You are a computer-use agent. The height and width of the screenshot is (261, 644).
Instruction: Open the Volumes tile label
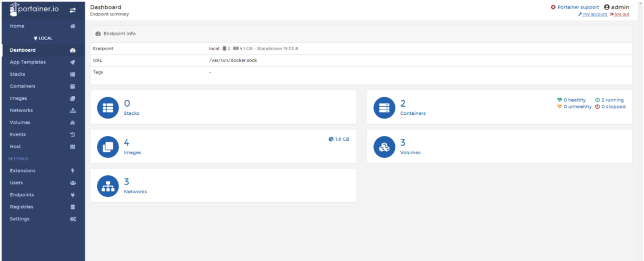[x=410, y=153]
